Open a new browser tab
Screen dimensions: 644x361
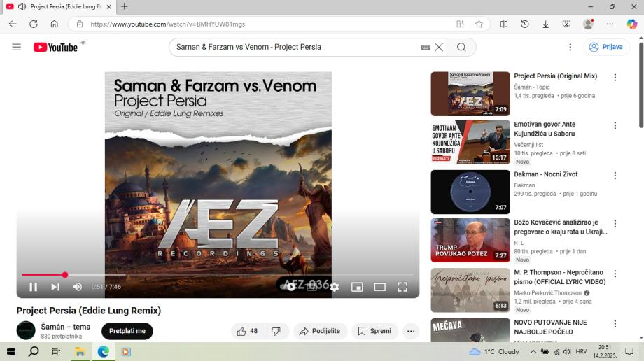(125, 6)
